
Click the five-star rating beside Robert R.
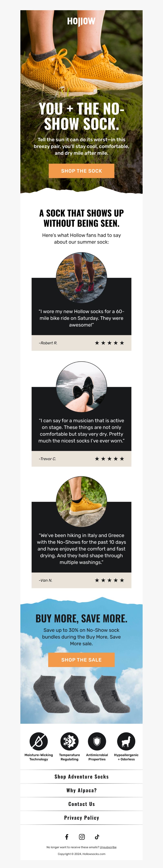click(109, 343)
